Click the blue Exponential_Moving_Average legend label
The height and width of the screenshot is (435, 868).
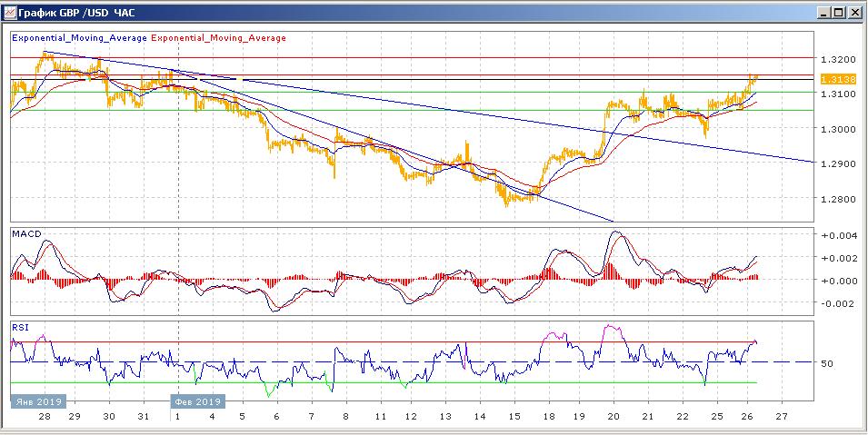[x=78, y=38]
